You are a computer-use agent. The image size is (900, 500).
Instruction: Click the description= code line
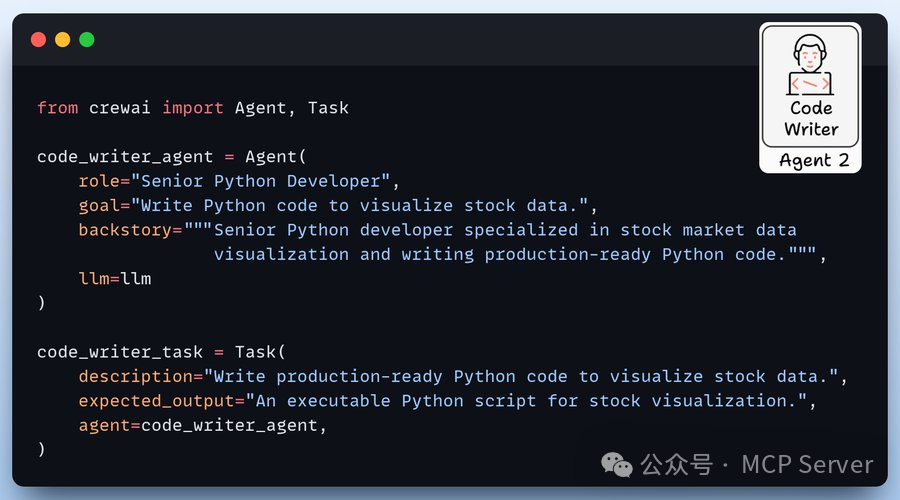[x=463, y=377]
